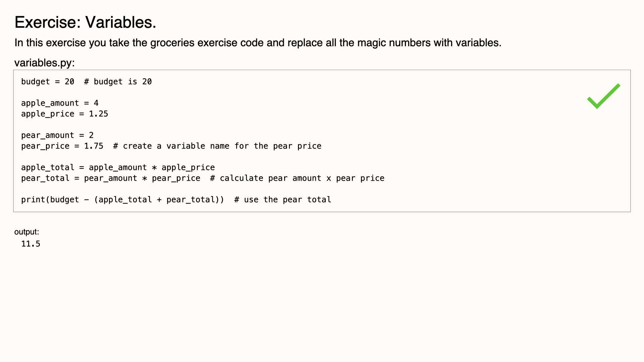Click the 'pear_amount = 2' line

(57, 135)
